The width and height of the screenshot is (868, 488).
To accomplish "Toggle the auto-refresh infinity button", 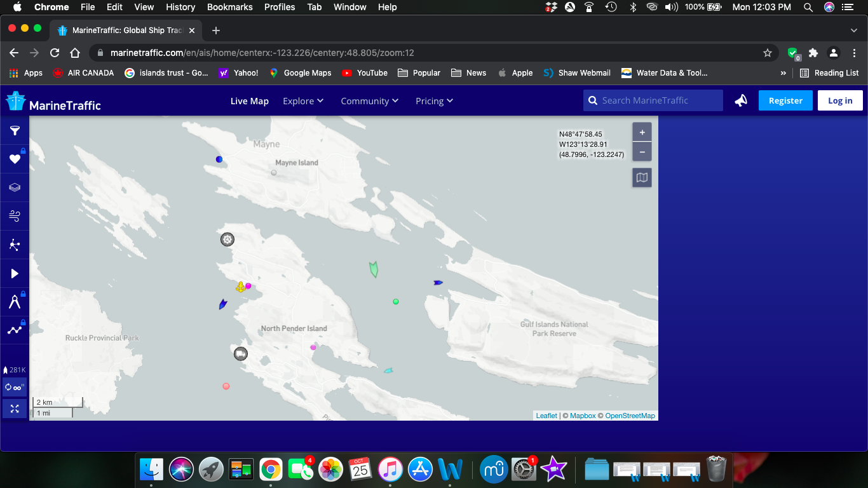I will (15, 387).
